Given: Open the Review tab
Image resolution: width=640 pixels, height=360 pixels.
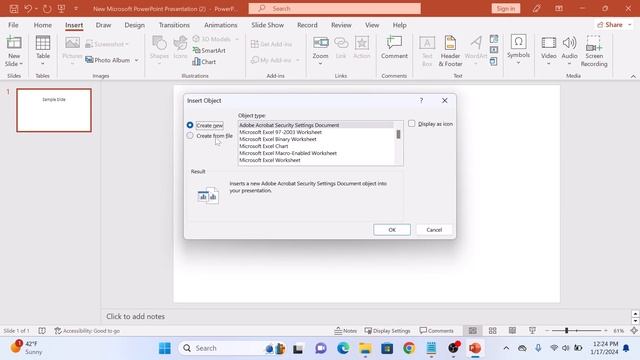Looking at the screenshot, I should pos(341,25).
